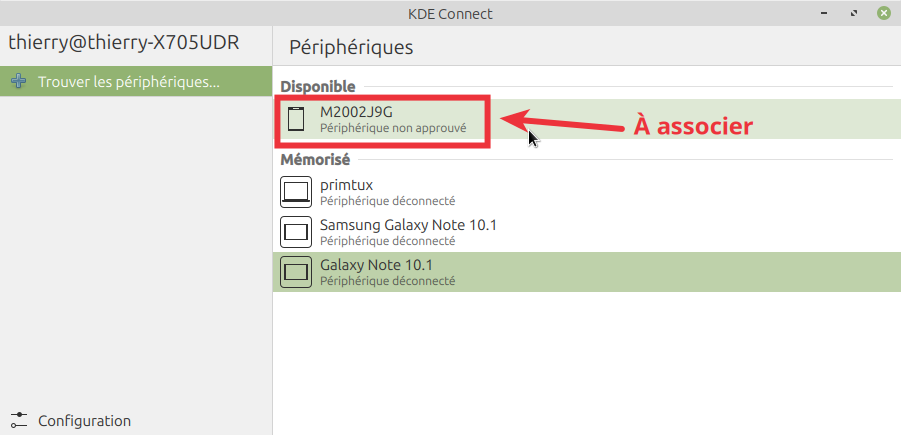Click the phone icon beside M2002J9G
The height and width of the screenshot is (435, 901).
pyautogui.click(x=295, y=119)
